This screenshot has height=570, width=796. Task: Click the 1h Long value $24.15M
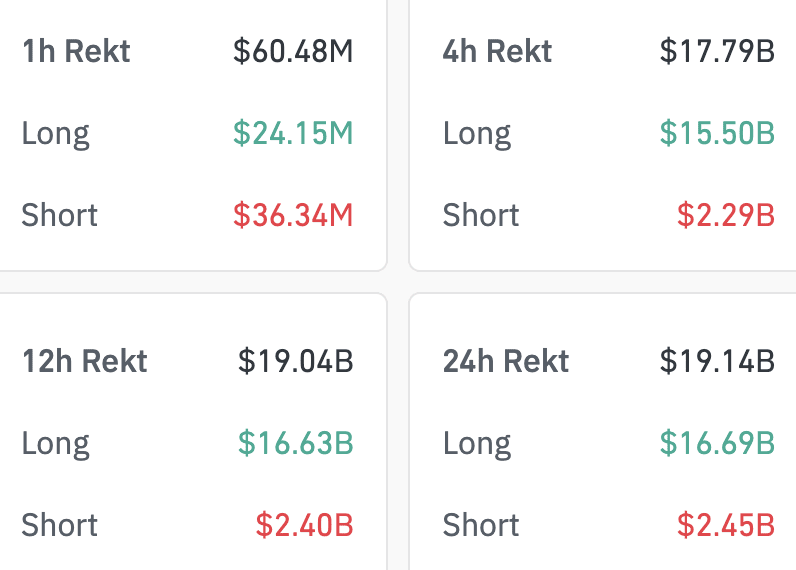[x=293, y=133]
